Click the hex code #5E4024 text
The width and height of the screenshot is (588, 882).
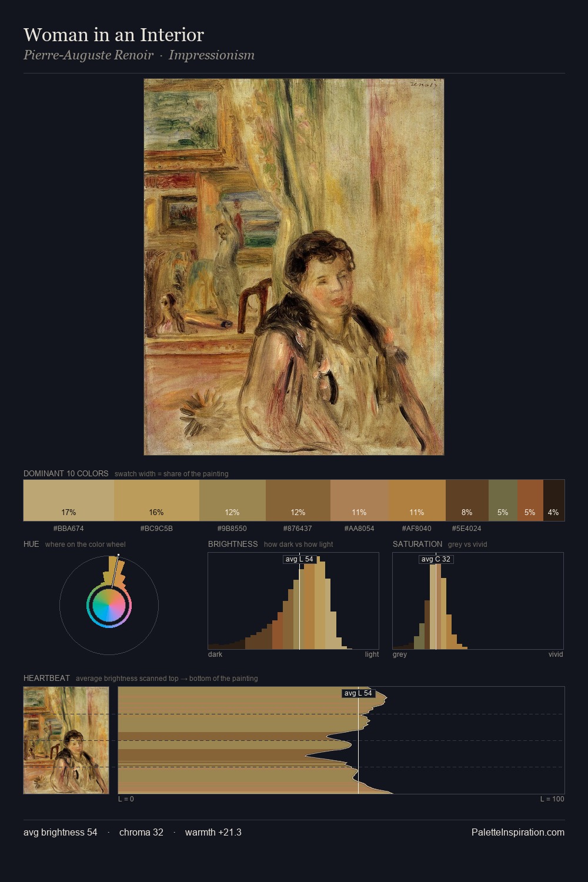tap(467, 529)
